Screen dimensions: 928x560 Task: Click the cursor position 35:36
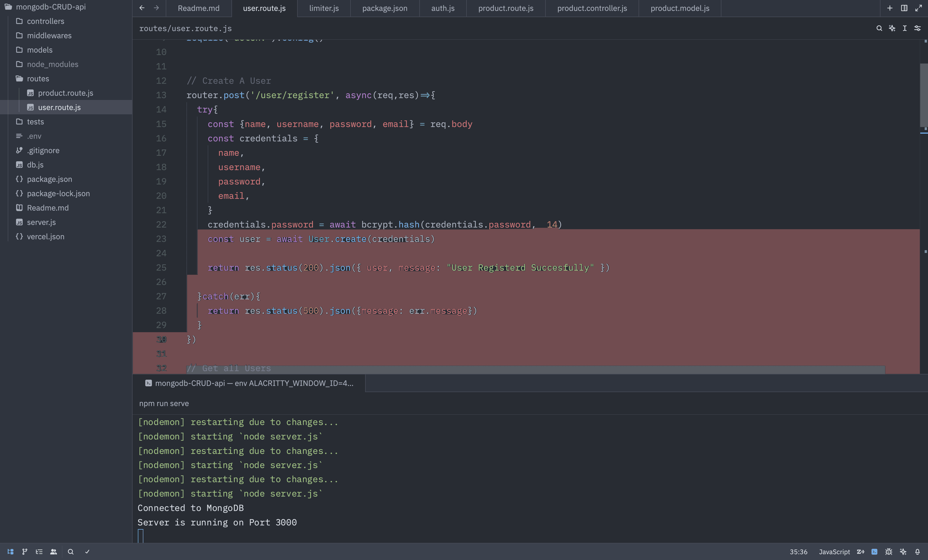coord(798,552)
